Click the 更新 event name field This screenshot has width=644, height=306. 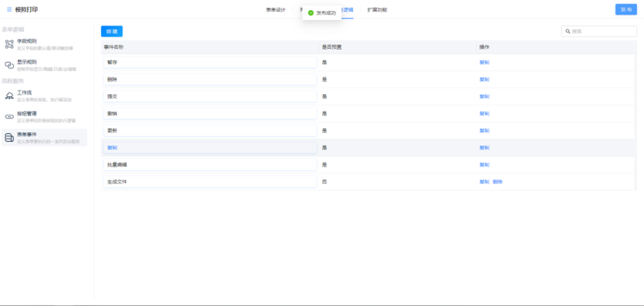pos(209,130)
